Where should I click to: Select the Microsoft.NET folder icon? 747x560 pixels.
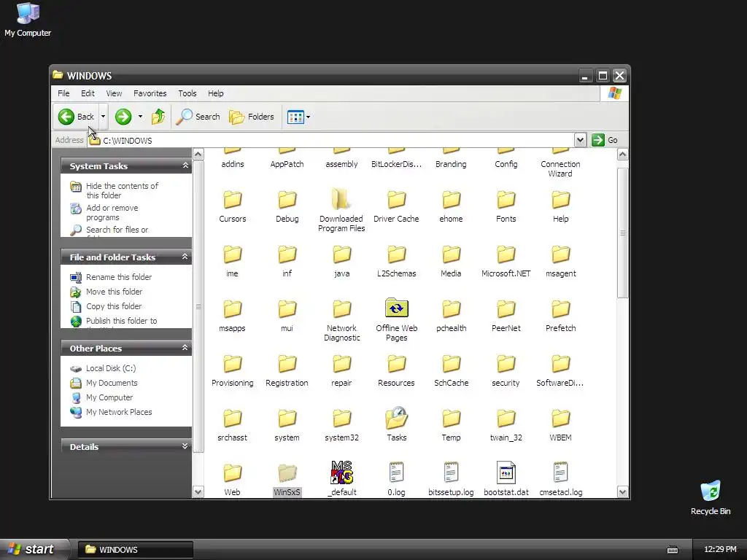(506, 254)
